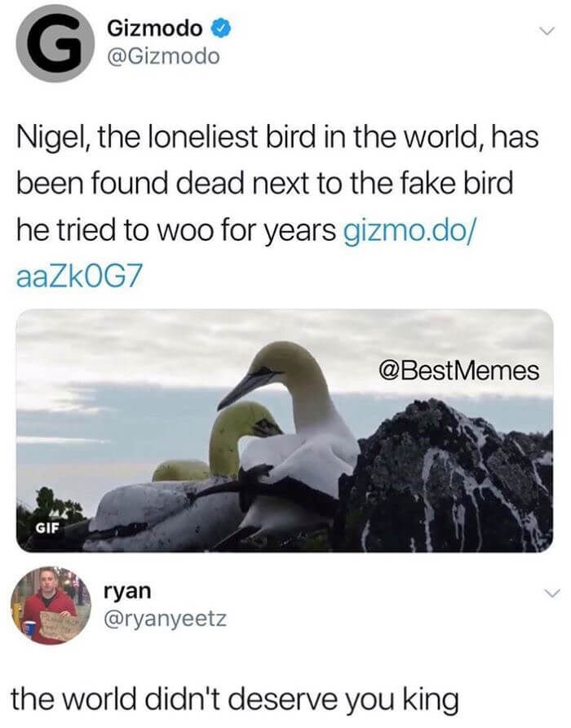571x728 pixels.
Task: Open the @ryanyeetz handle
Action: click(x=166, y=619)
